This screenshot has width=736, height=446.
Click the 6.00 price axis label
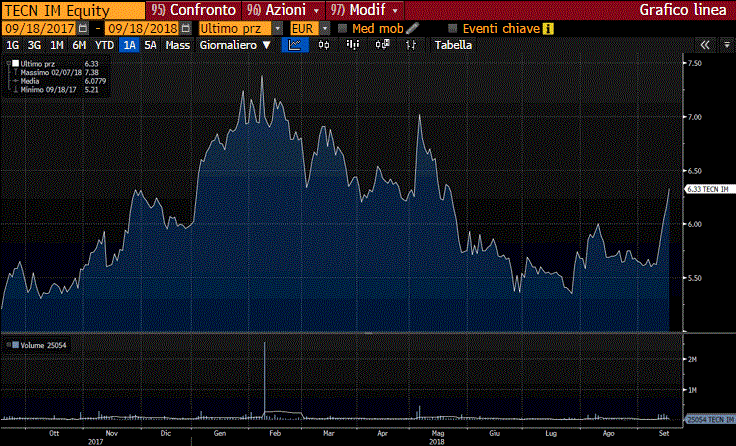[x=695, y=224]
